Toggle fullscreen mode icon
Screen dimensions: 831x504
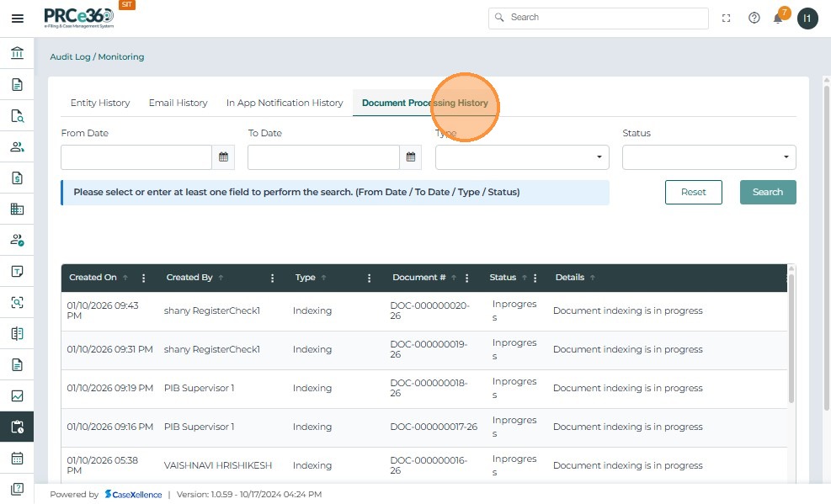pyautogui.click(x=727, y=18)
